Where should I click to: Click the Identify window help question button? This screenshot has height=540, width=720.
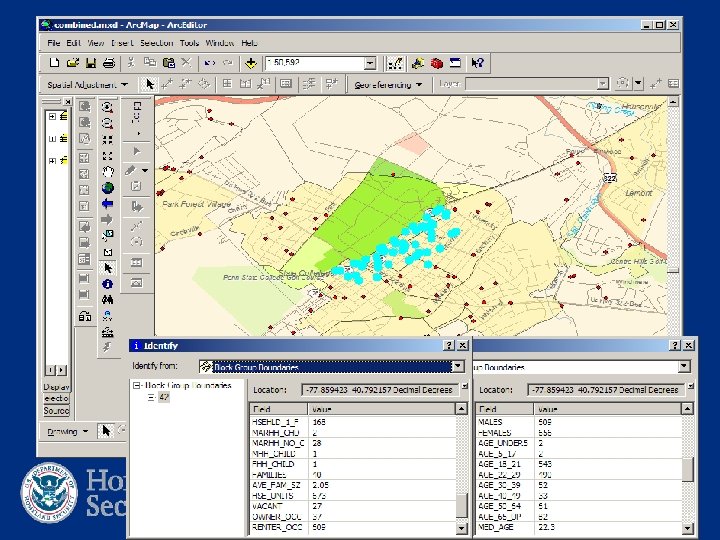[449, 345]
